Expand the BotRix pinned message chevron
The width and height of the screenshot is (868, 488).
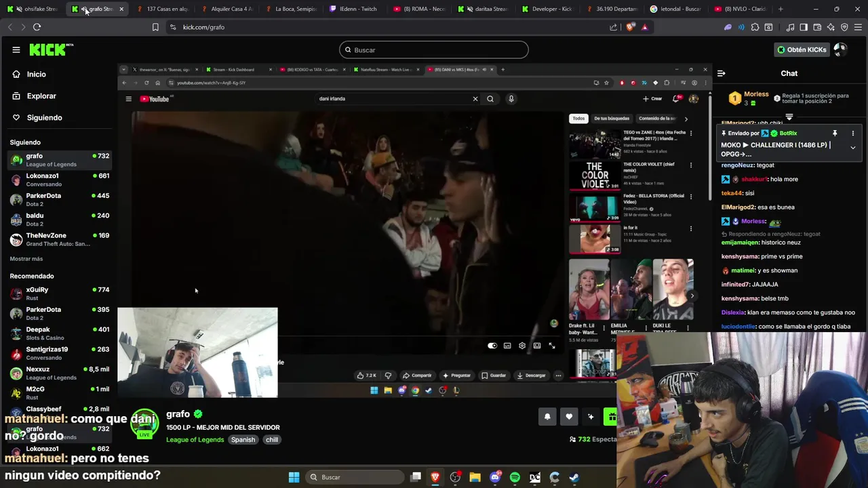[x=852, y=148]
